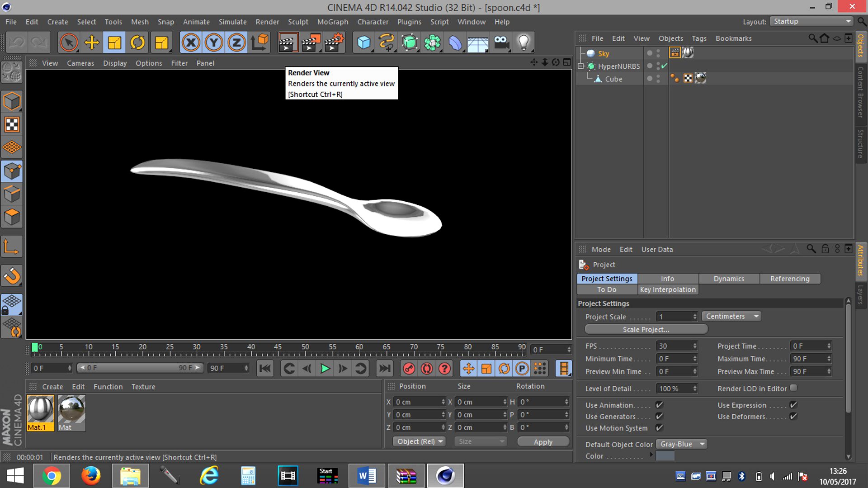Step the Level of Detail spinner
This screenshot has width=868, height=488.
tap(695, 389)
